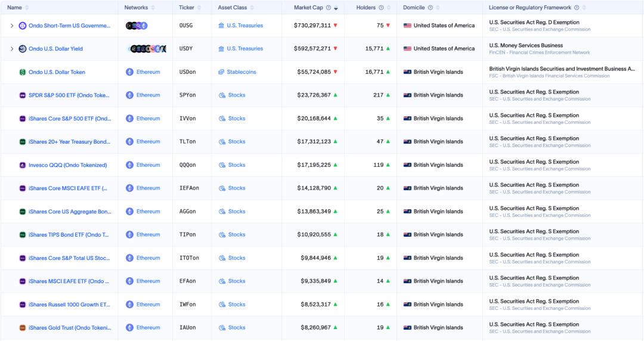
Task: Expand the Ondo Short-Term US Government row
Action: tap(12, 26)
